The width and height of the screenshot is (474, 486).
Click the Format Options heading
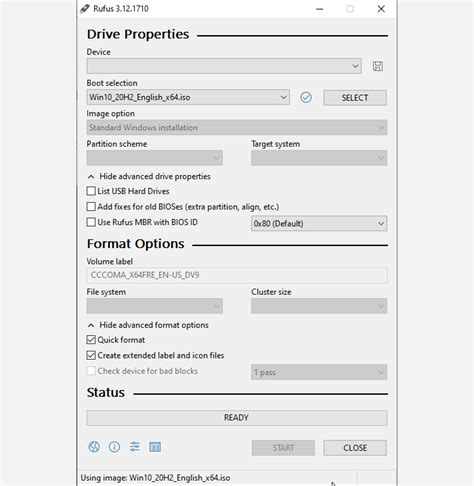(x=136, y=244)
